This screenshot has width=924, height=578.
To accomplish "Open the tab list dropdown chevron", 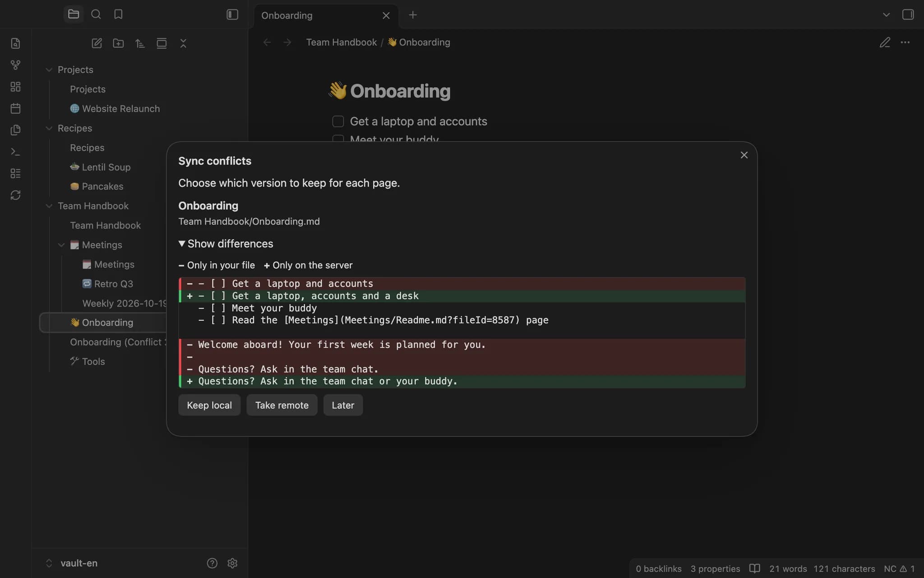I will [886, 14].
